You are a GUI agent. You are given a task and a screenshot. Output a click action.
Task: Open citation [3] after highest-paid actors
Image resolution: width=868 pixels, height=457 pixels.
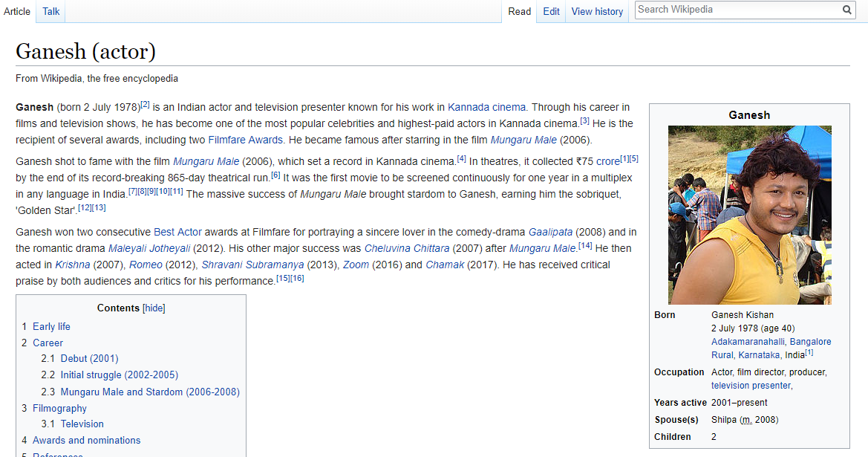tap(584, 120)
